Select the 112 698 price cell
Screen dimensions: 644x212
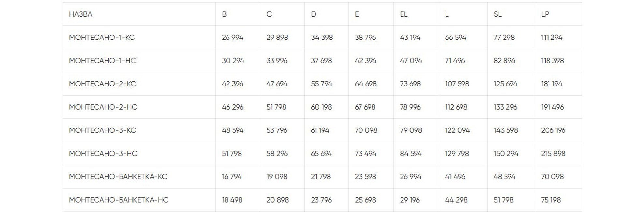(456, 107)
